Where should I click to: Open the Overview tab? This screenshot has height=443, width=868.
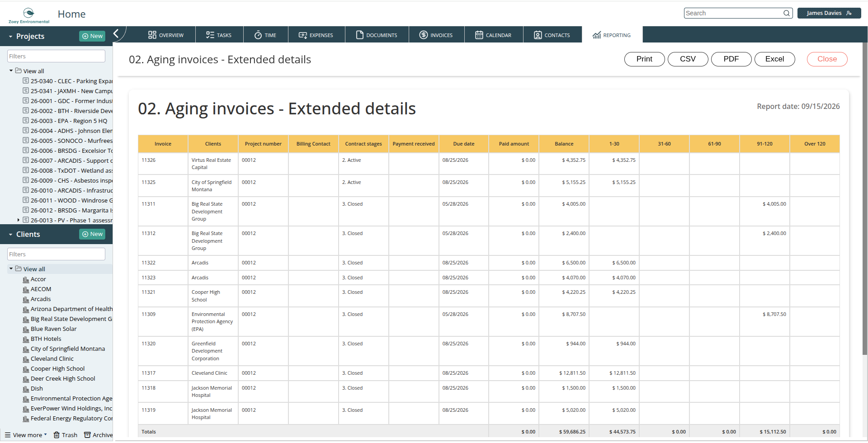(166, 35)
